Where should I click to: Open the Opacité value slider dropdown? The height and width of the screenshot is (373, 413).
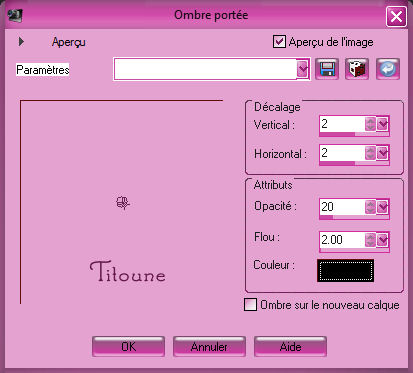tap(383, 207)
